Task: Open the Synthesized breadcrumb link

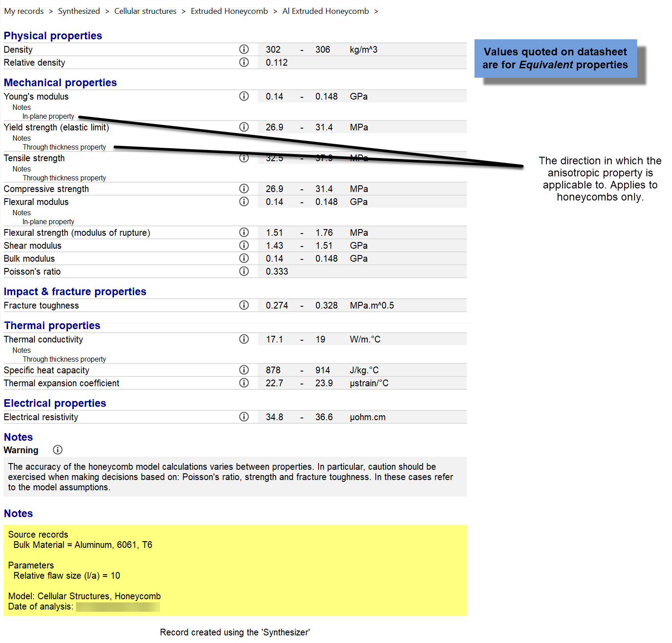Action: 79,11
